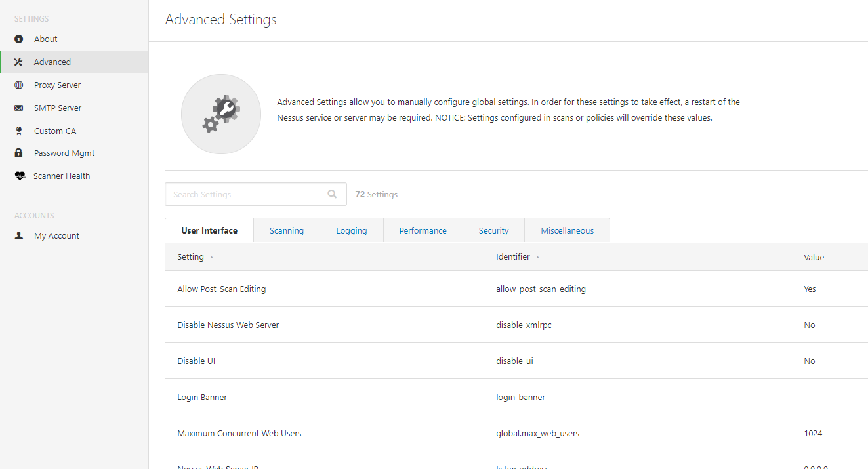Open the Disable UI setting row
Viewport: 868px width, 469px height.
pos(197,361)
